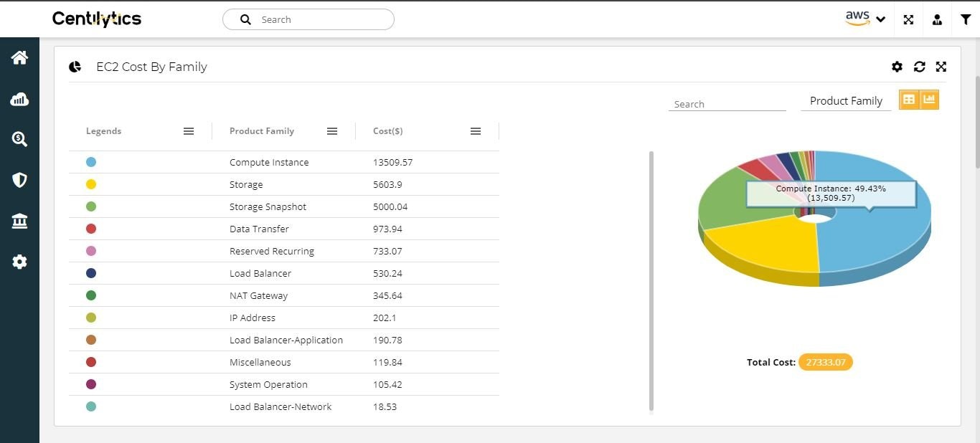Open the cost explorer magnifier icon
Screen dimensions: 980x443
click(19, 139)
